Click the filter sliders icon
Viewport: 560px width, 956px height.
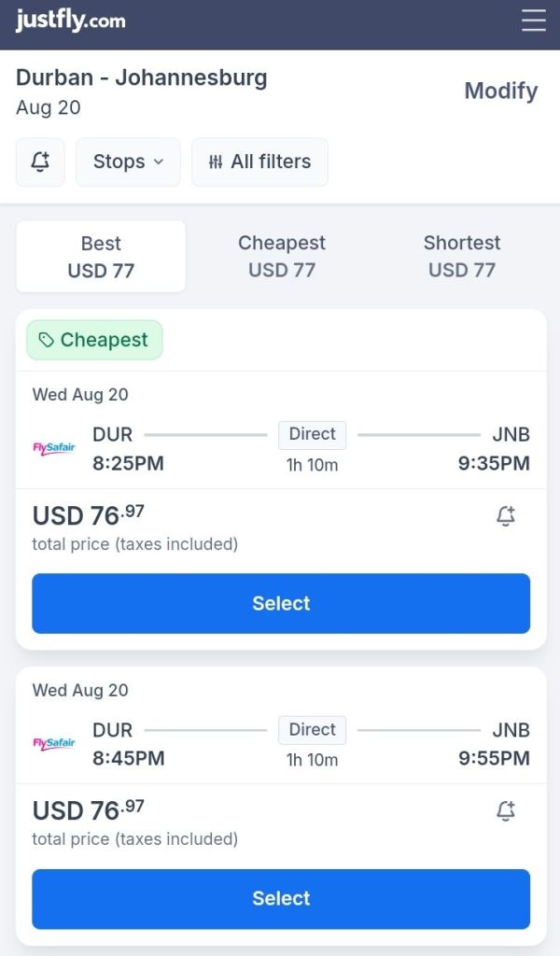tap(216, 162)
